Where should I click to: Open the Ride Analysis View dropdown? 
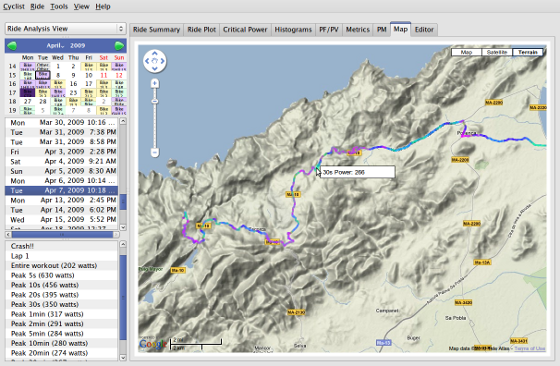click(x=66, y=29)
